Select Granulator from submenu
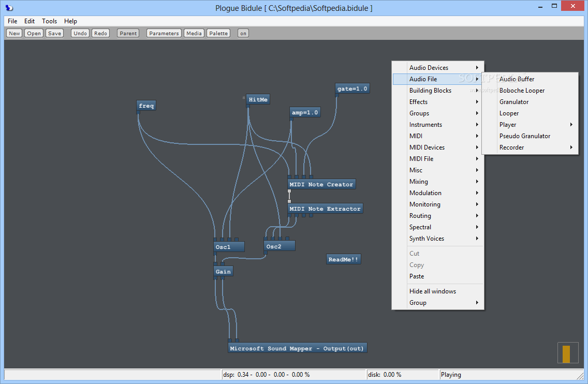 530,101
